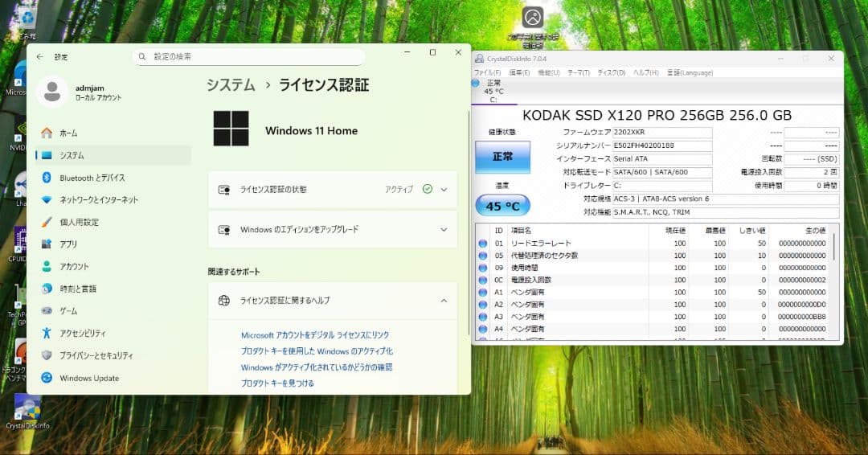Click the back arrow in Settings

[40, 57]
